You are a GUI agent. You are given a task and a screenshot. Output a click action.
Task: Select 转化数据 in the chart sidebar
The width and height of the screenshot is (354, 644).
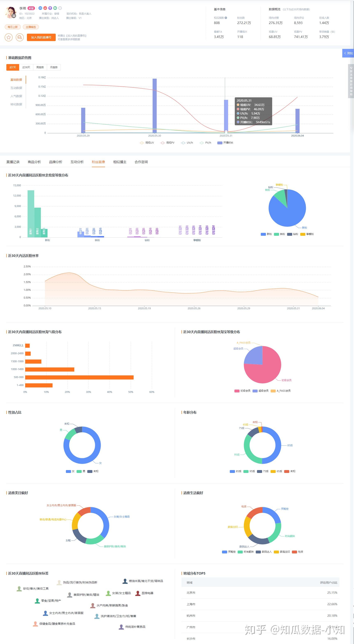[x=16, y=105]
